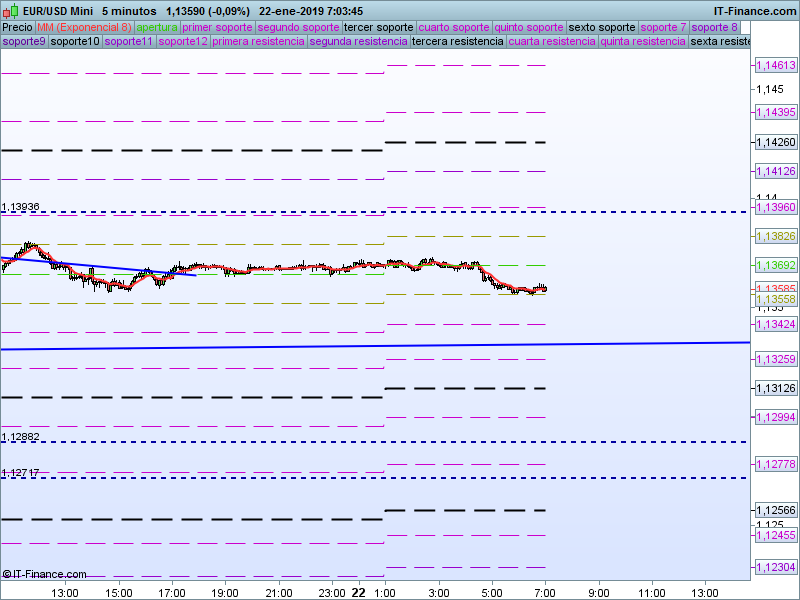
Task: Click the bold '22' date marker on time axis
Action: 358,592
